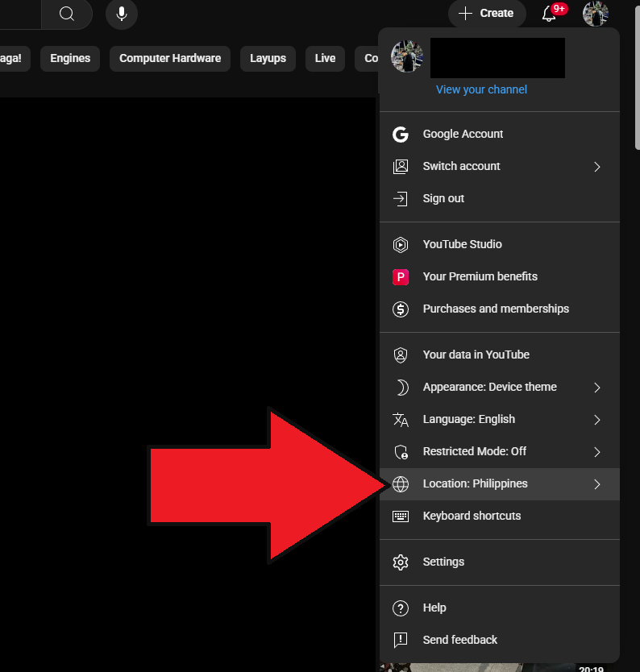Start voice search with microphone icon
Screen dimensions: 640x672
122,14
